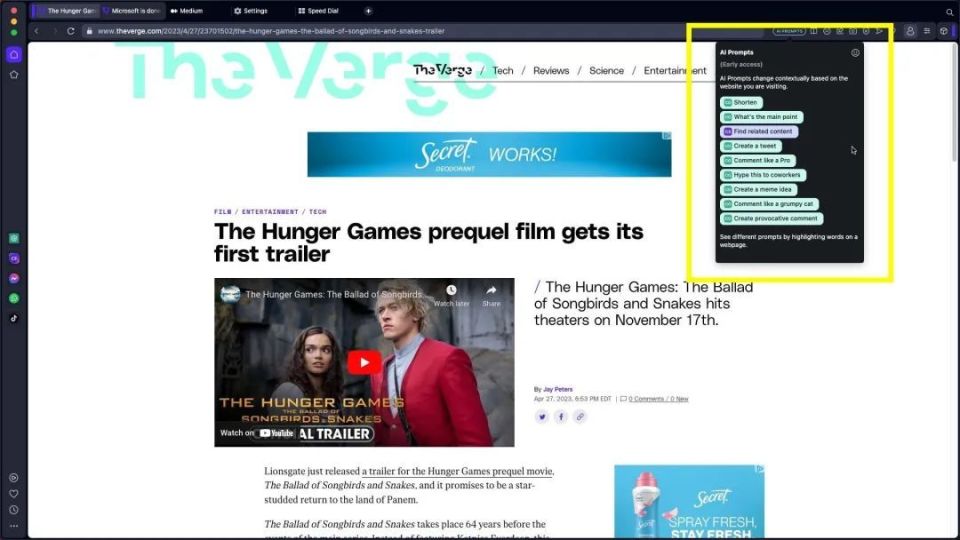Viewport: 960px width, 540px height.
Task: Switch to the Speed Dial tab
Action: (x=318, y=11)
